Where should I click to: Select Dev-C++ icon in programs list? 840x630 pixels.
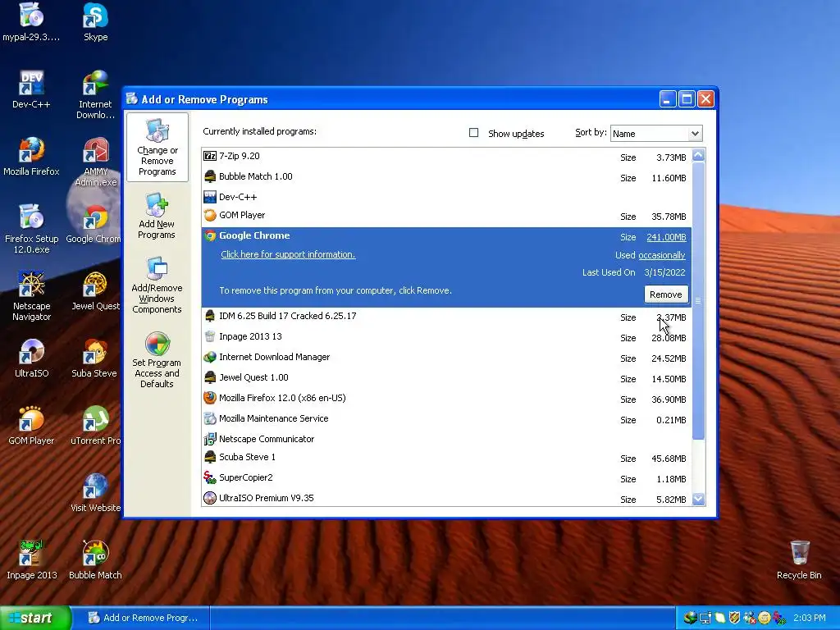pos(210,197)
